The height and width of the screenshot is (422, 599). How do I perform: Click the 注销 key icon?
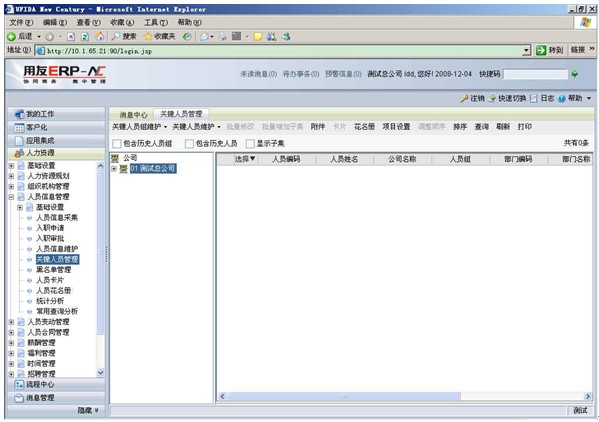(464, 99)
